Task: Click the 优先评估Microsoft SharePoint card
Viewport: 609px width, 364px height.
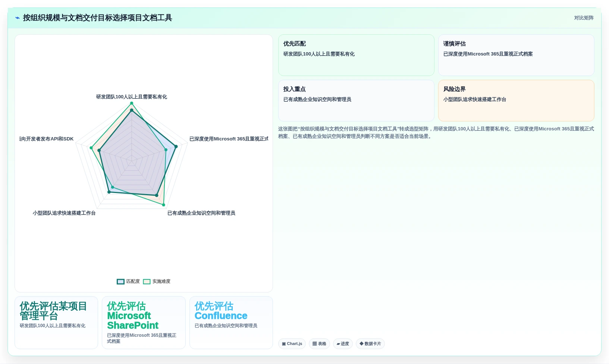Action: pyautogui.click(x=144, y=323)
